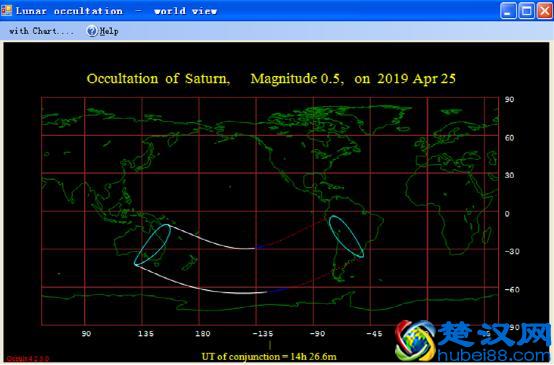Click the longitude label -135
Viewport: 554px width, 365px height.
click(x=263, y=334)
